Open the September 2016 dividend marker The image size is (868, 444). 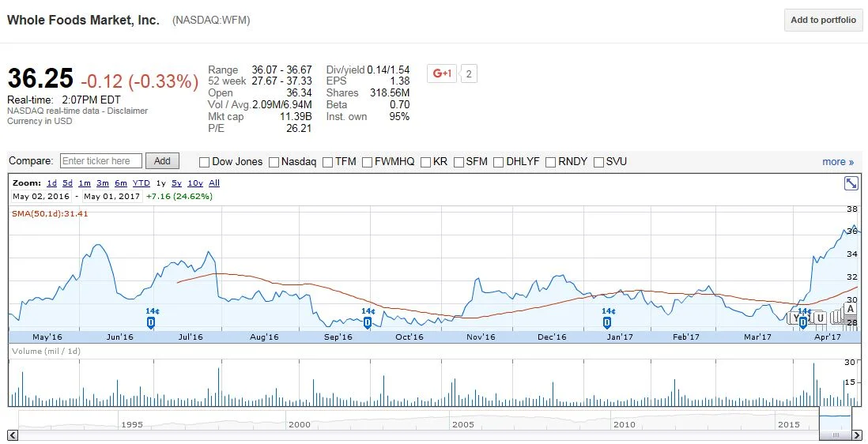(367, 322)
